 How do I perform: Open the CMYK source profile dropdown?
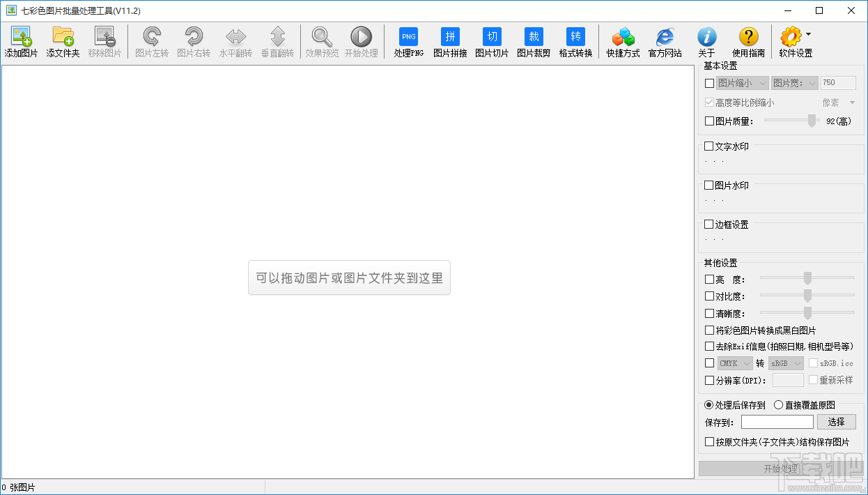click(734, 363)
